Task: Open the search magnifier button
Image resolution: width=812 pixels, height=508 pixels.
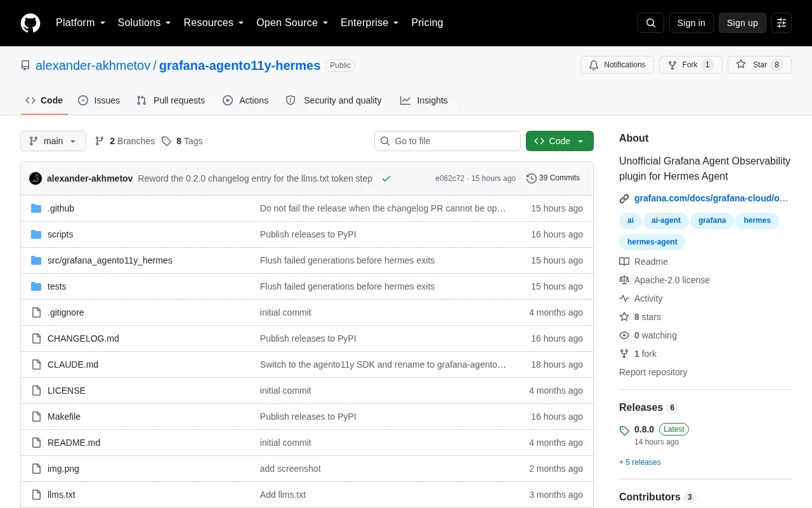Action: [651, 23]
